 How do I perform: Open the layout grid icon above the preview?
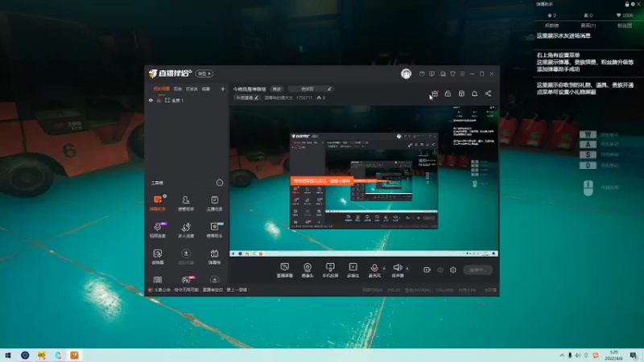[461, 93]
